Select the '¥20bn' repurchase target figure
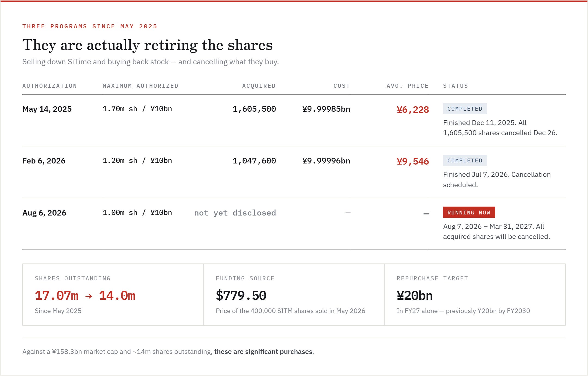This screenshot has width=588, height=376. [x=415, y=296]
